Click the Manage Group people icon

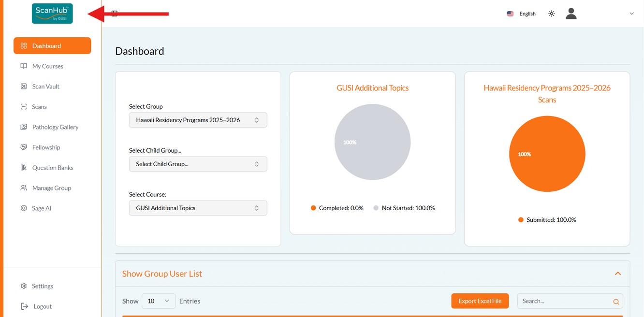click(x=24, y=188)
